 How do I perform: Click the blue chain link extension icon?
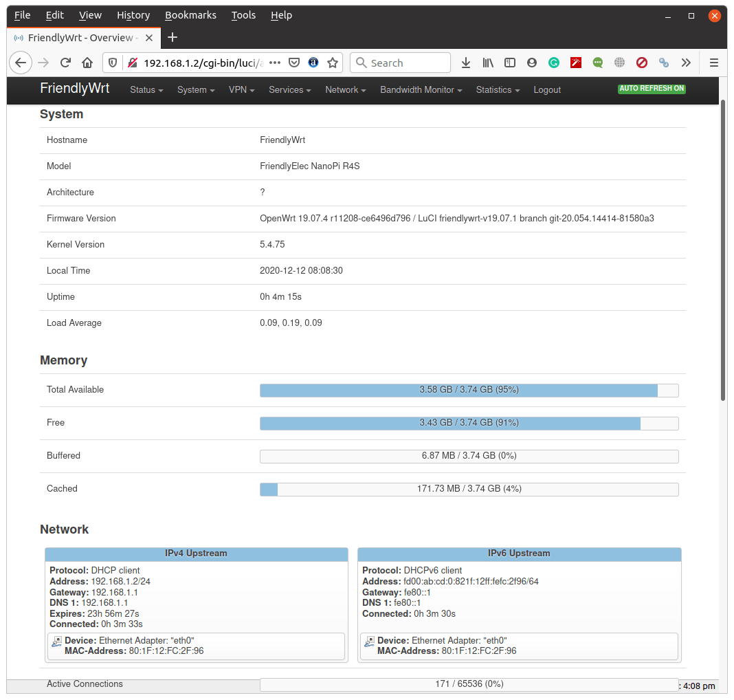pyautogui.click(x=663, y=63)
